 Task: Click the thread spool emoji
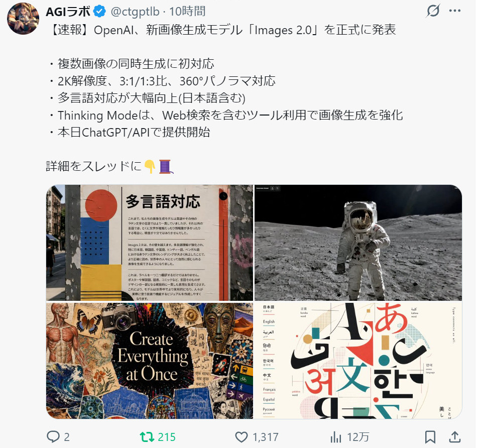166,167
